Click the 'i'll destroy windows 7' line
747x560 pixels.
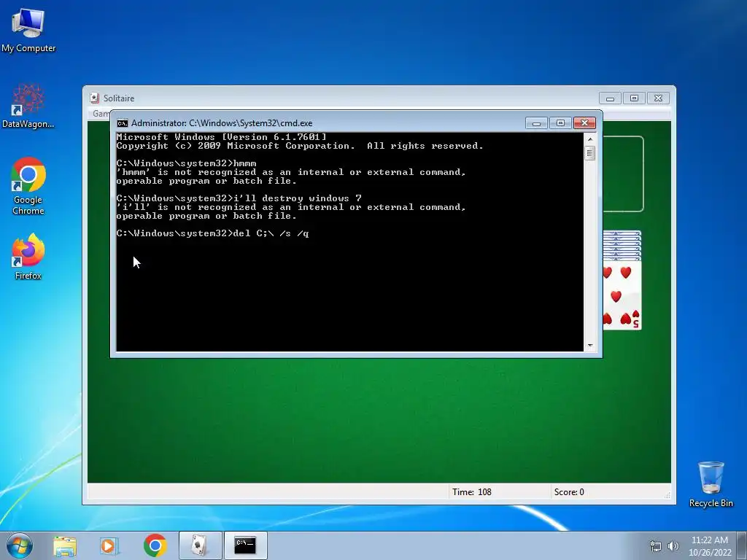tap(239, 198)
